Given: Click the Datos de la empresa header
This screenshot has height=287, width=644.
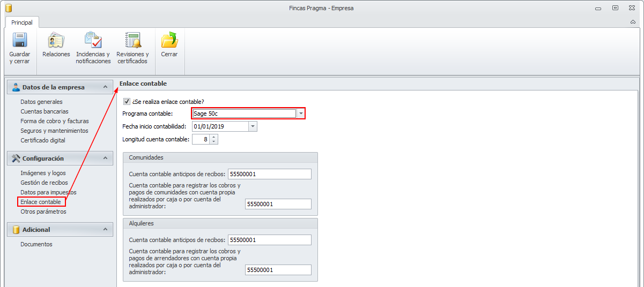Looking at the screenshot, I should 60,87.
